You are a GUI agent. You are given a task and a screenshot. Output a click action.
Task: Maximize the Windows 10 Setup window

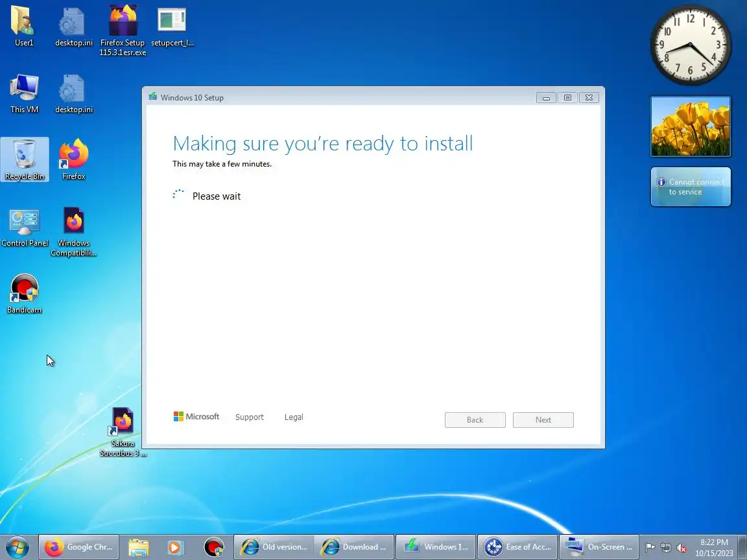[567, 98]
